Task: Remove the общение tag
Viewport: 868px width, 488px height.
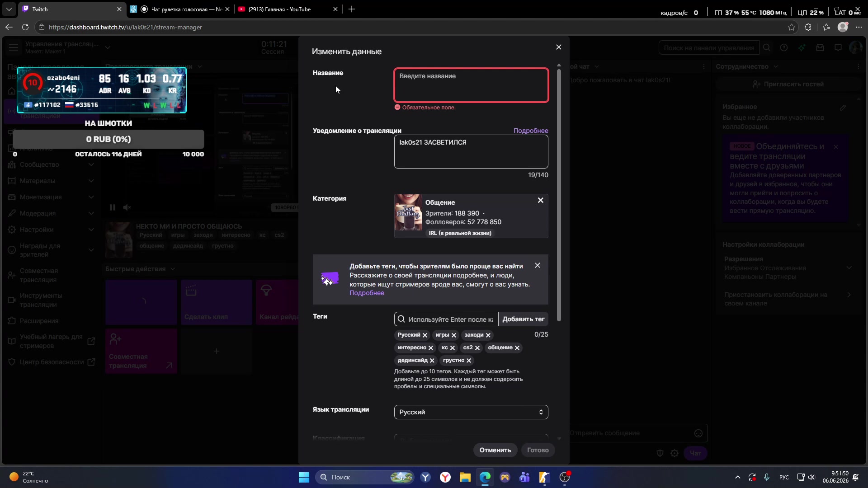Action: pyautogui.click(x=517, y=347)
